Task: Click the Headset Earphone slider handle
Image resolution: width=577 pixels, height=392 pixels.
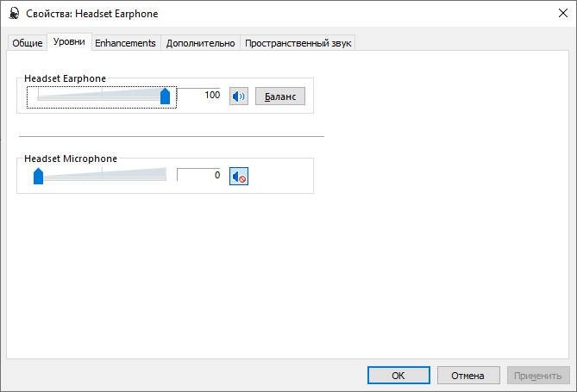Action: tap(165, 97)
